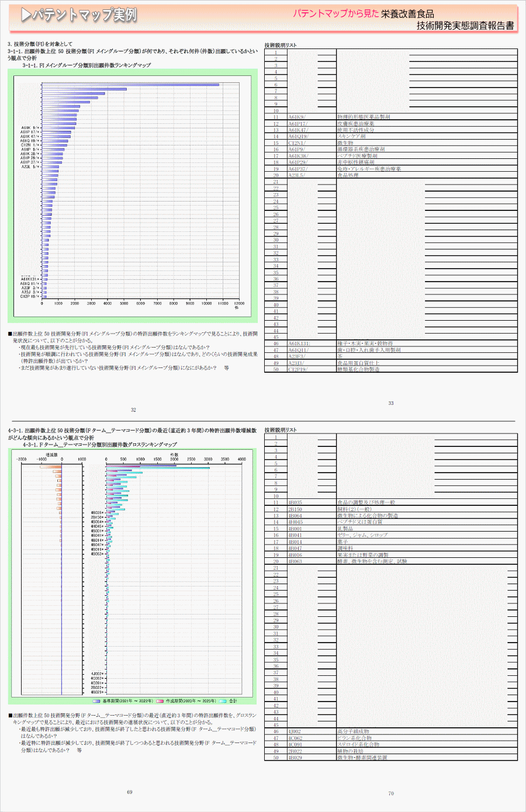Click the 乳製品 description cell
The width and height of the screenshot is (526, 812).
pyautogui.click(x=345, y=529)
